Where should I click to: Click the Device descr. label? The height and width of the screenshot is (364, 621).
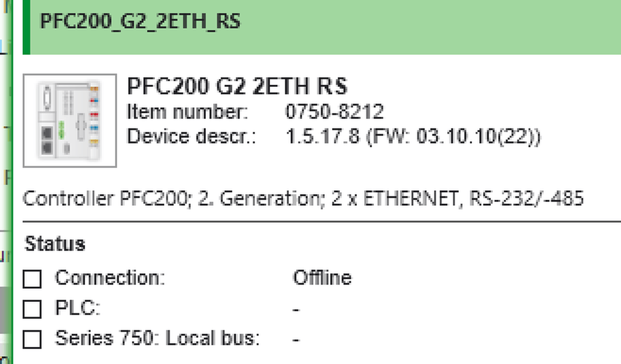coord(192,137)
